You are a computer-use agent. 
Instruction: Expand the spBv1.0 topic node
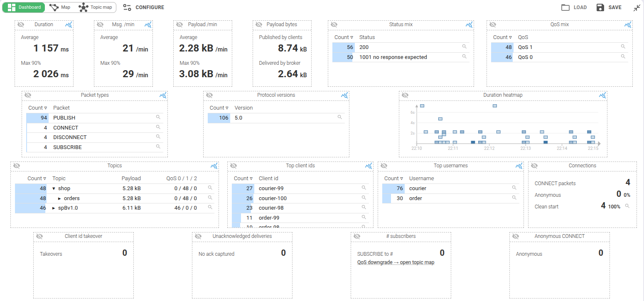54,208
